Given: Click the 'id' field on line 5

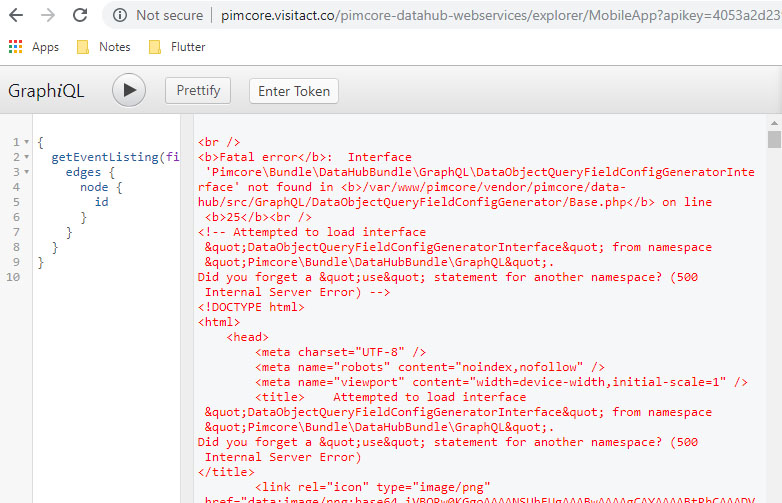Looking at the screenshot, I should pyautogui.click(x=102, y=202).
